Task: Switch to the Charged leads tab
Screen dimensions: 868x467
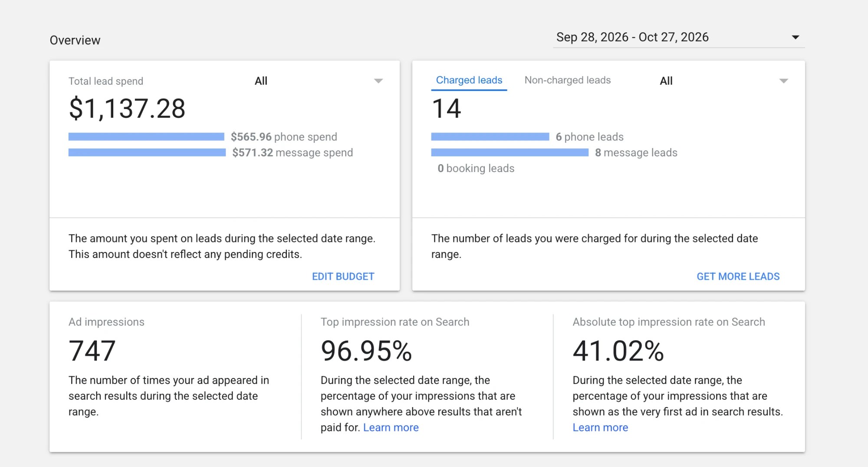Action: click(469, 80)
